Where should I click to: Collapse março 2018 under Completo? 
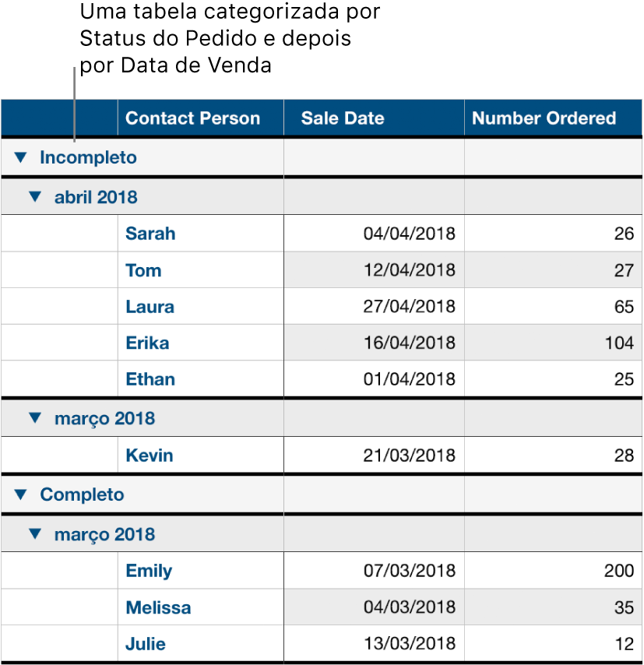pos(35,533)
